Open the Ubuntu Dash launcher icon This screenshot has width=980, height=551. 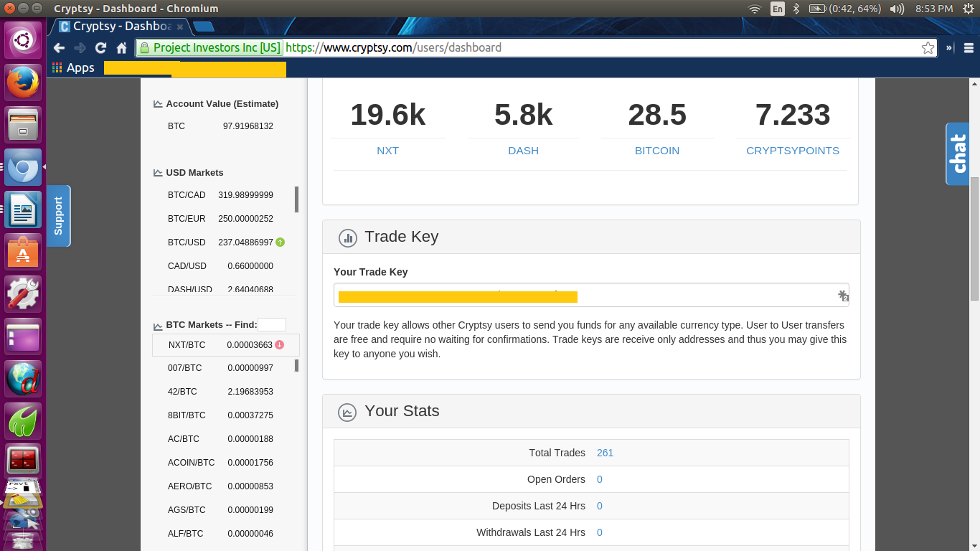(x=24, y=41)
